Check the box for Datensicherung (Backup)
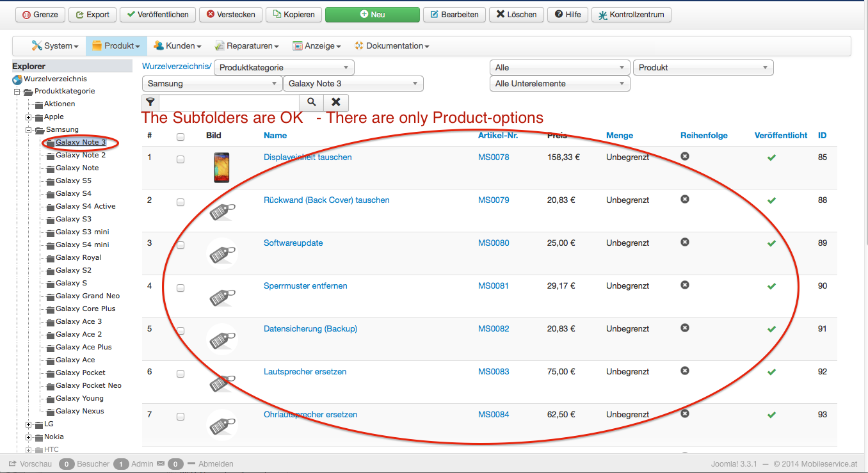 coord(181,331)
